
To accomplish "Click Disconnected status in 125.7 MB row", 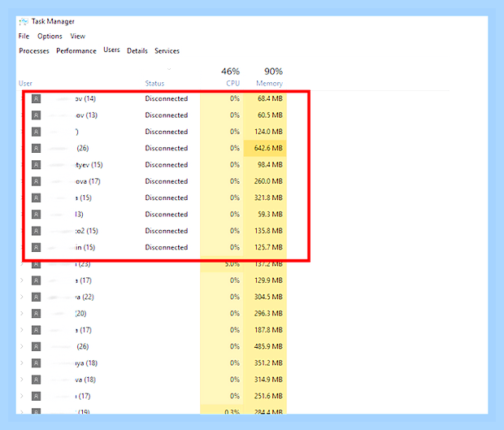I will click(166, 247).
